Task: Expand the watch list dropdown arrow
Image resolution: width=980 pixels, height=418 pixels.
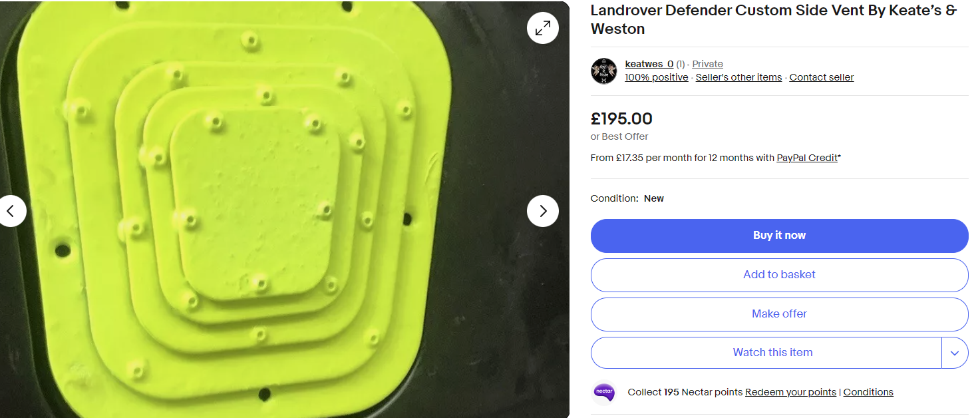Action: pos(955,353)
